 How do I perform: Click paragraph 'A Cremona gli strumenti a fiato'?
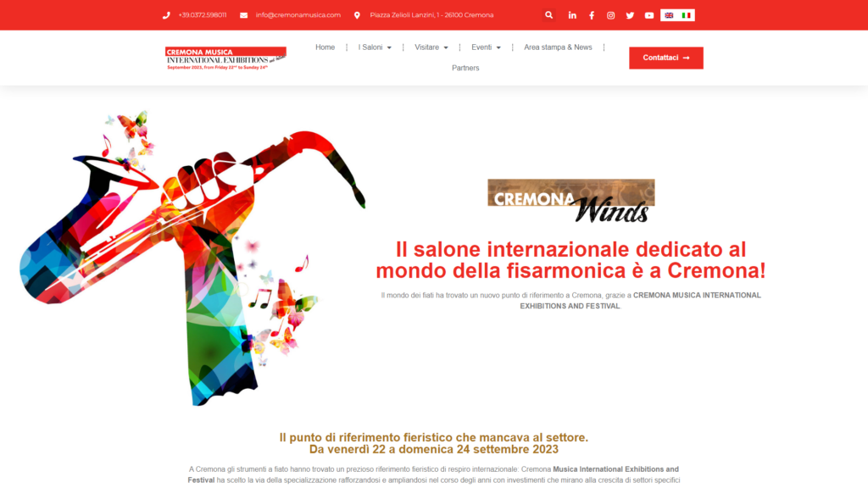coord(433,474)
